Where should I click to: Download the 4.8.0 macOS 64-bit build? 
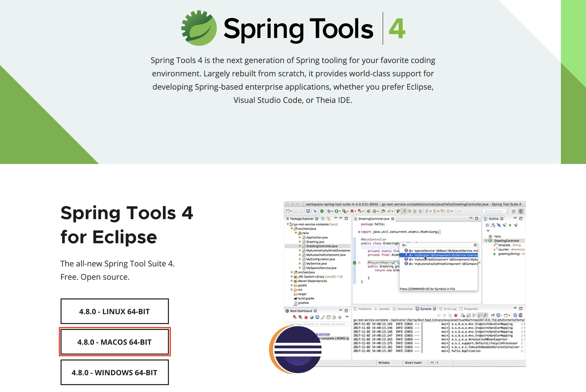(114, 342)
